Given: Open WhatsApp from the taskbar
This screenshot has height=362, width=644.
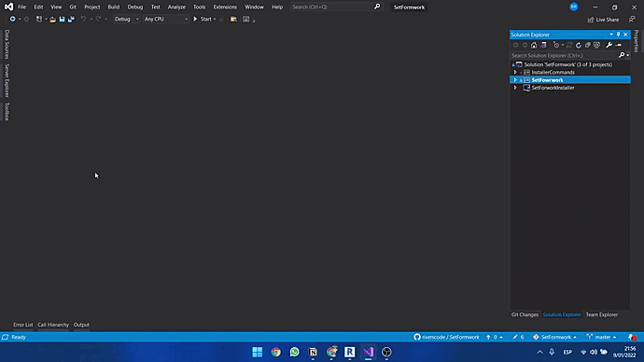Looking at the screenshot, I should [x=295, y=352].
